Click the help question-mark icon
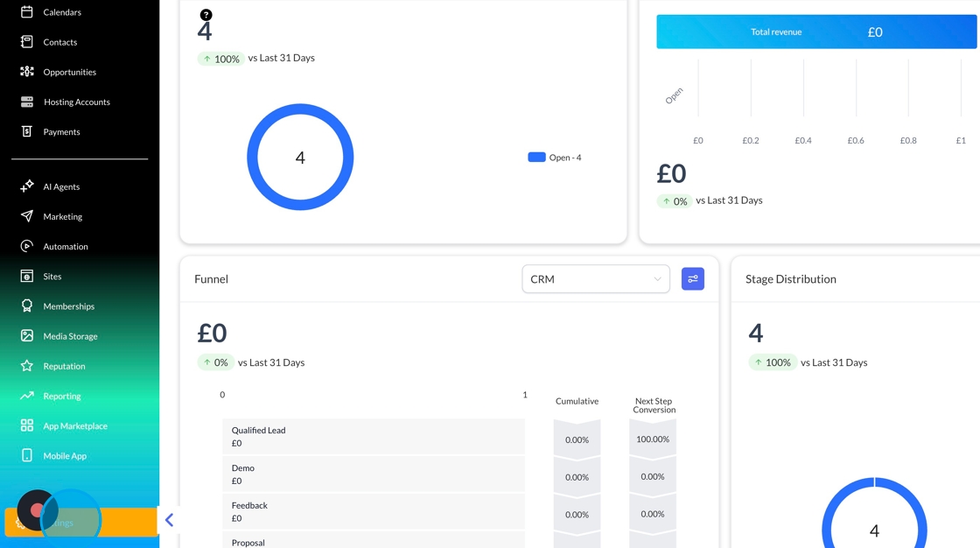 (x=206, y=14)
